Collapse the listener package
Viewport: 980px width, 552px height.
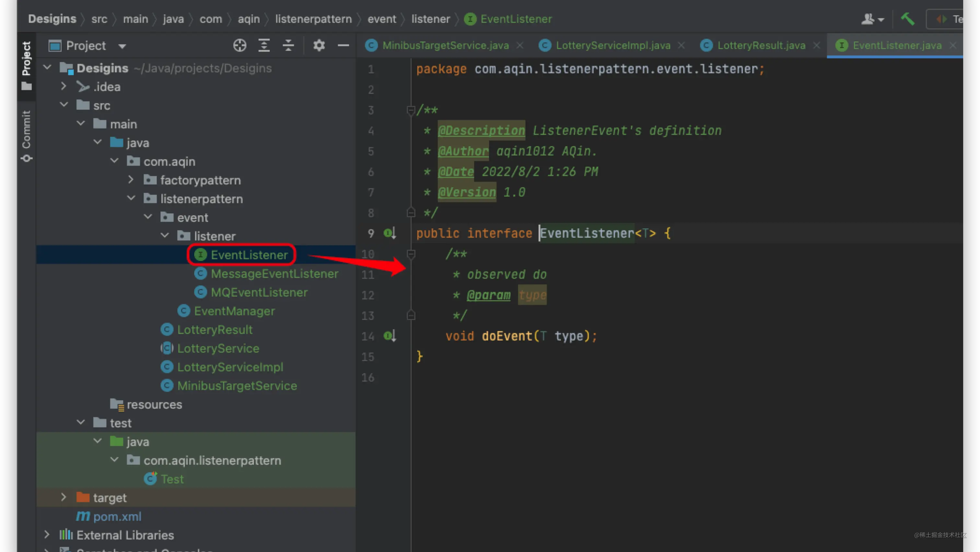pos(164,236)
